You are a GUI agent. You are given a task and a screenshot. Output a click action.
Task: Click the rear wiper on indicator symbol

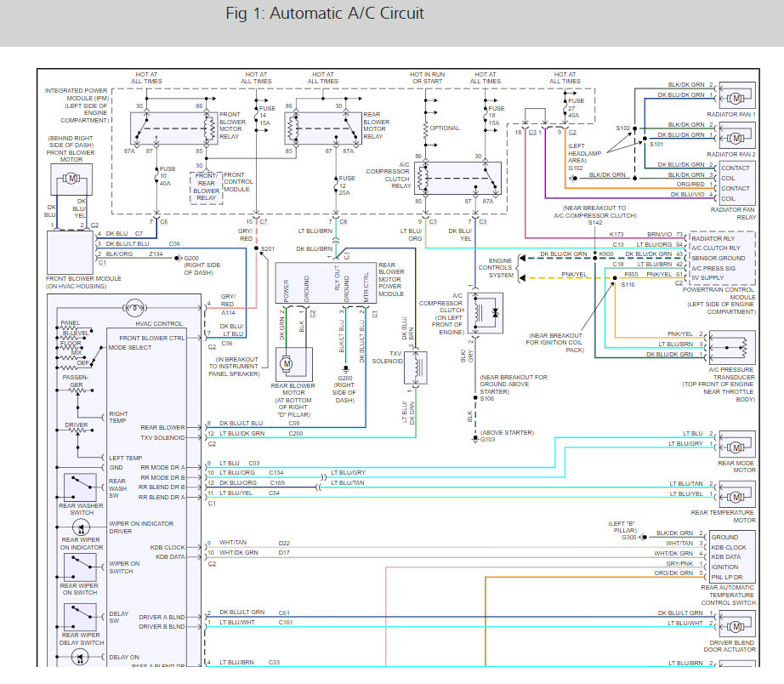[82, 527]
